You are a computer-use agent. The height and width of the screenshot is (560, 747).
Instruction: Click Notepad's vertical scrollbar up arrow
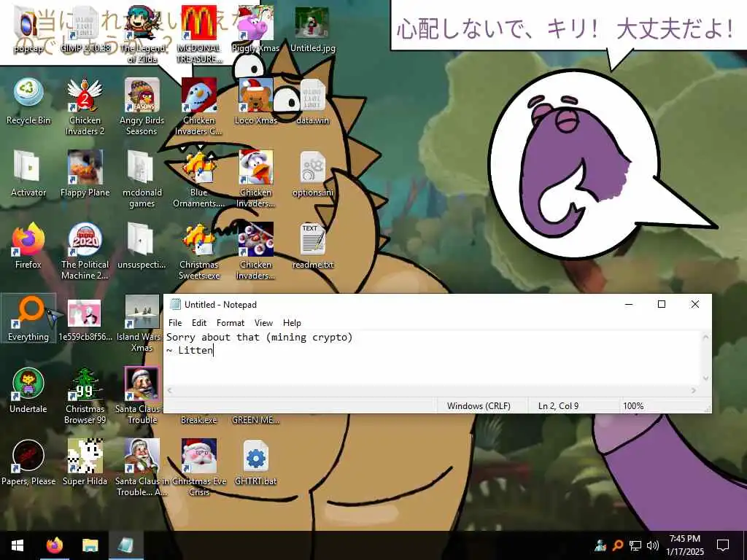coord(705,337)
